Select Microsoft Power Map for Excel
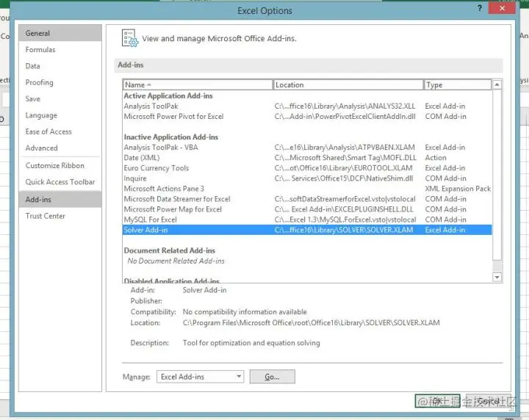The width and height of the screenshot is (529, 420). point(307,209)
